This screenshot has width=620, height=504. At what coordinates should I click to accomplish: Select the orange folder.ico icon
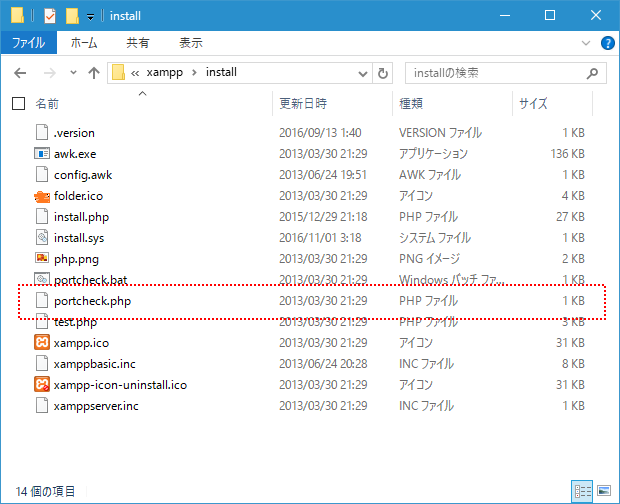(42, 196)
